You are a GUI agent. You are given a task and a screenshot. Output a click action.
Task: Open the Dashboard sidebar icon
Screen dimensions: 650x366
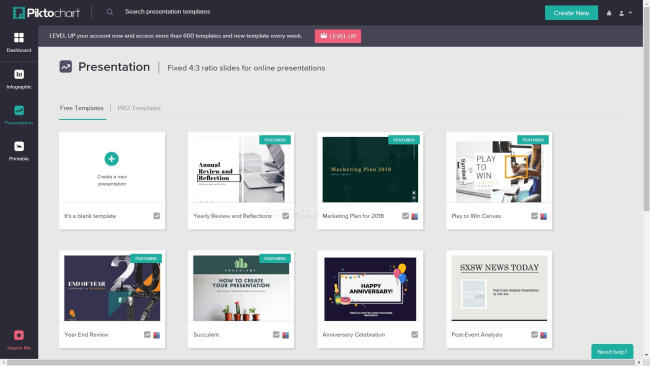[x=19, y=38]
